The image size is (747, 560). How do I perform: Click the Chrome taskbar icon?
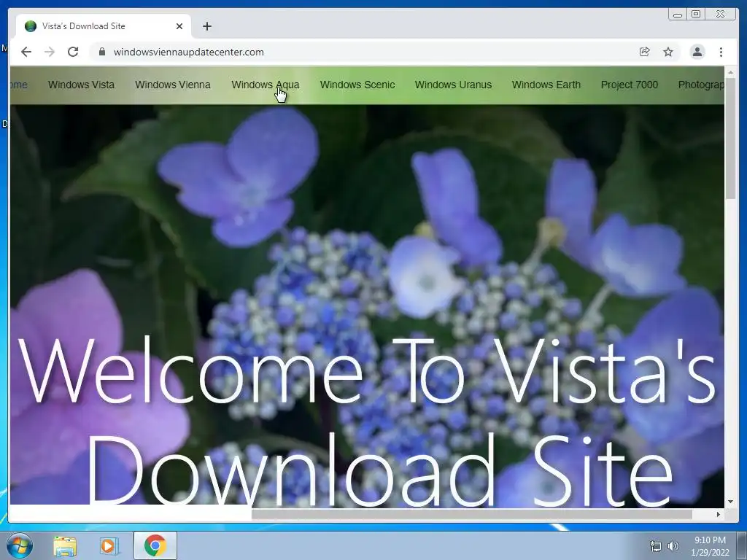[155, 545]
